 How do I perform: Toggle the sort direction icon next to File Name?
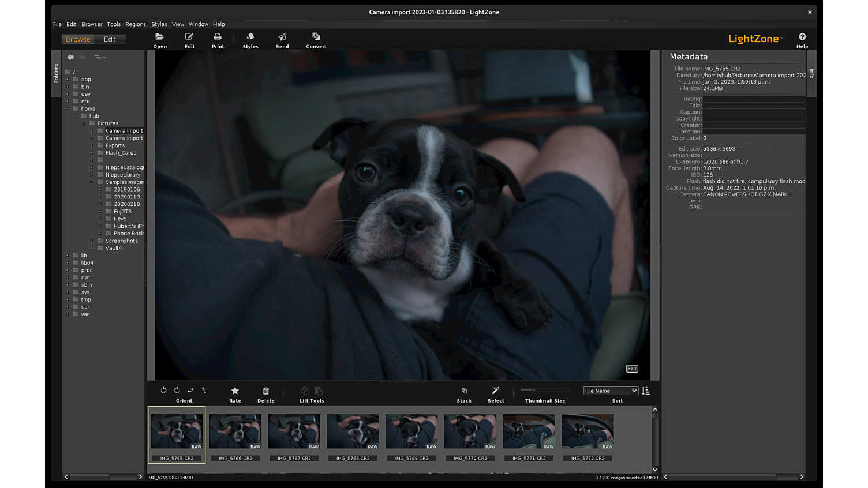[646, 391]
